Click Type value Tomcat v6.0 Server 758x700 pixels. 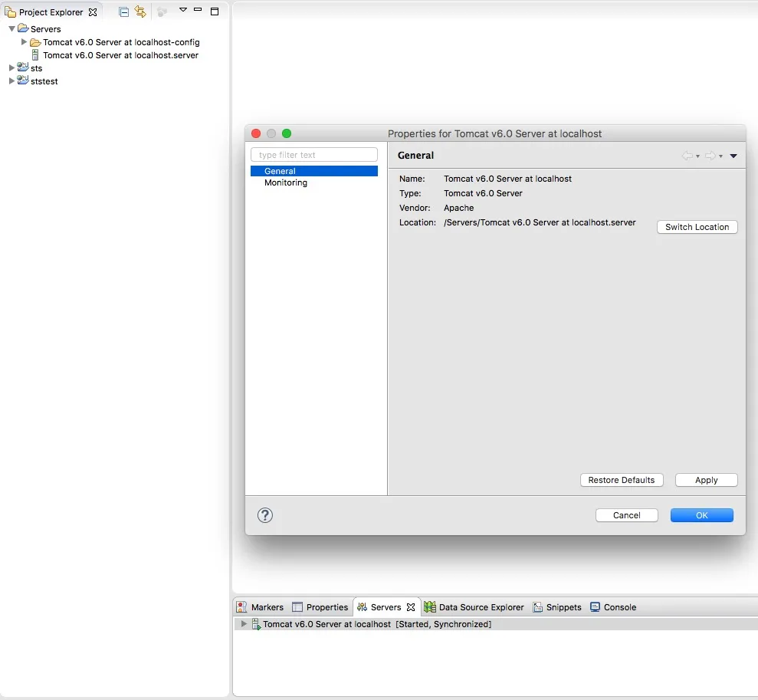point(483,193)
